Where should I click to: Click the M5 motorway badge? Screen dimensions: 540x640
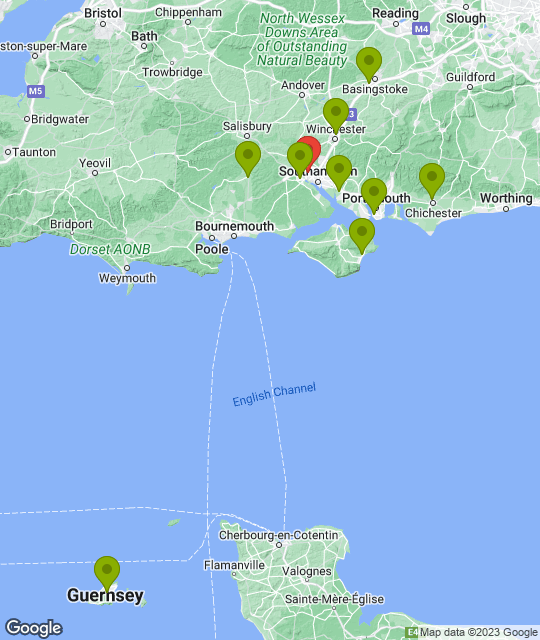click(36, 91)
